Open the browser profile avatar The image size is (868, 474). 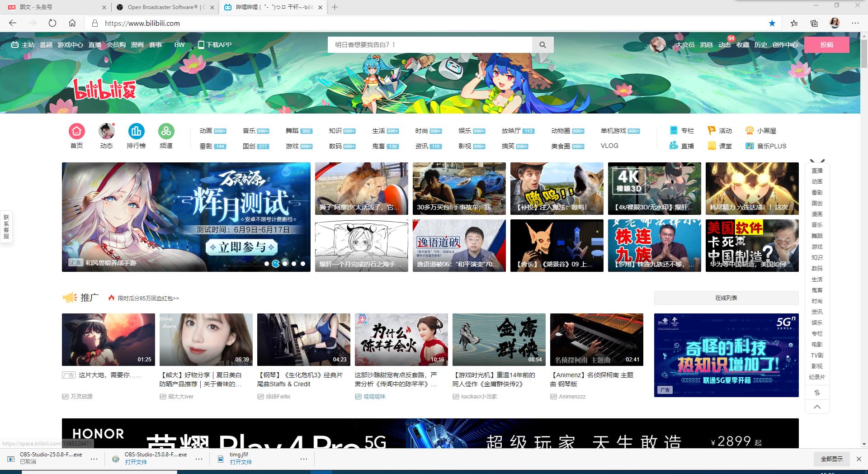point(835,23)
